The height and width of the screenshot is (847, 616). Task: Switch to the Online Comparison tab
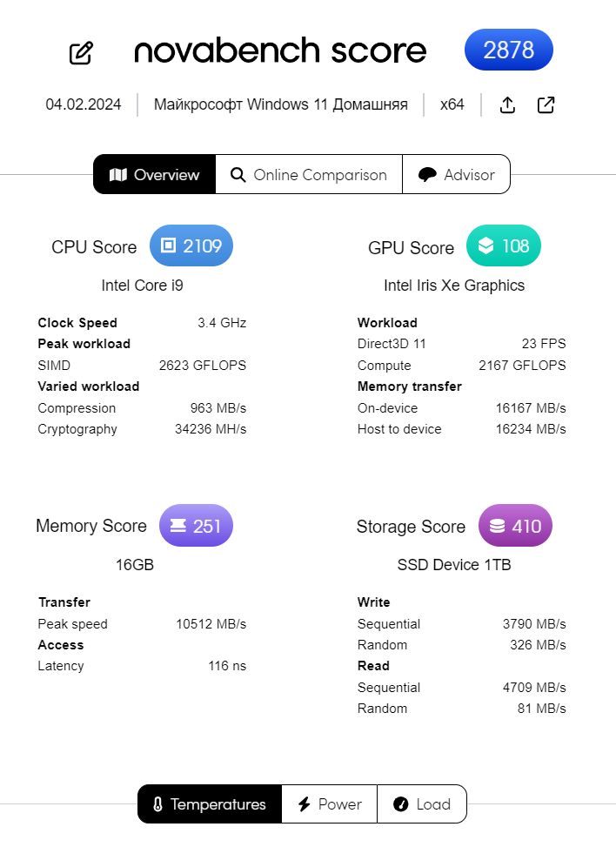pyautogui.click(x=309, y=174)
